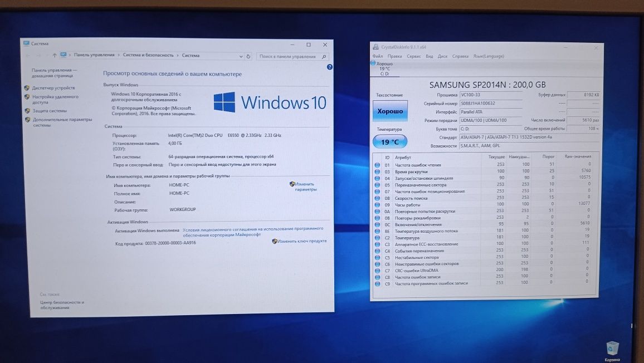Open Панель управления домашняя страница link
This screenshot has width=644, height=363.
click(x=54, y=73)
